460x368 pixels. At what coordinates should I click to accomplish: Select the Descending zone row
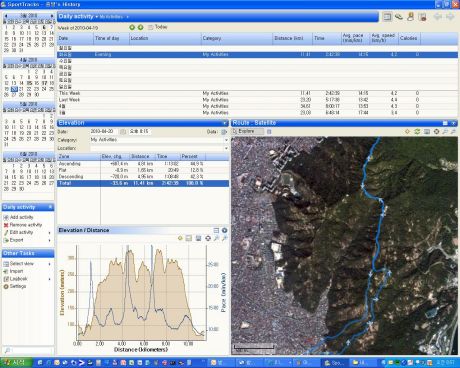pyautogui.click(x=143, y=177)
